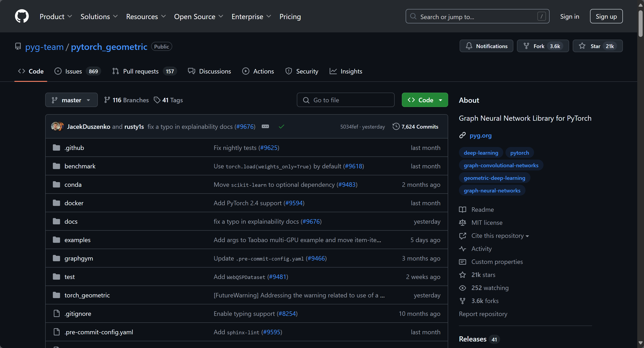Click the folder icon for torch_geometric
The image size is (644, 348).
tap(56, 295)
